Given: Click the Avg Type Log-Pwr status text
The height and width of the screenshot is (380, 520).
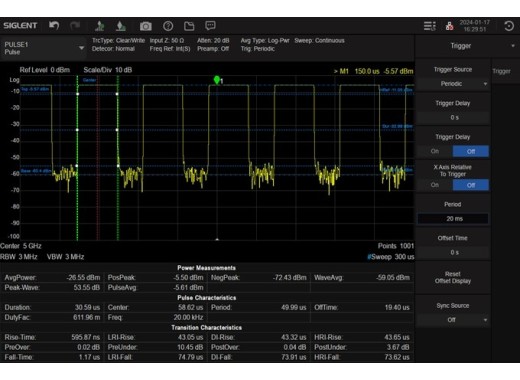Looking at the screenshot, I should [x=265, y=41].
